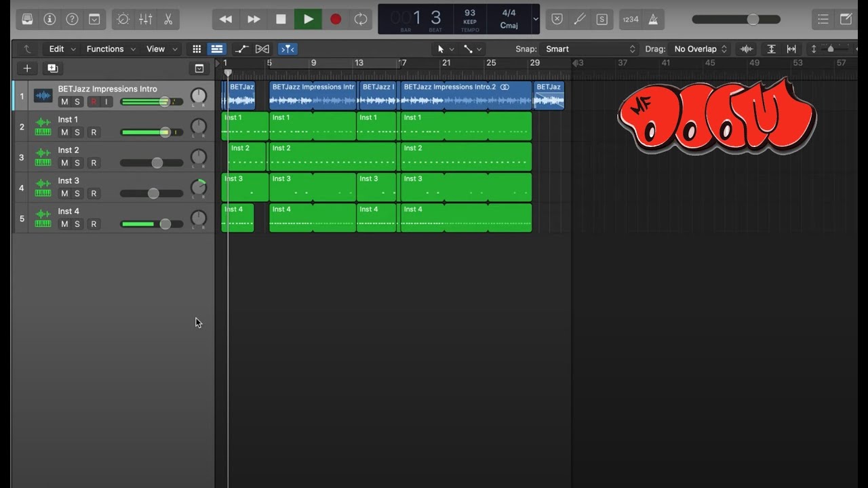Image resolution: width=868 pixels, height=488 pixels.
Task: Open the Mixer faders icon
Action: coord(146,19)
